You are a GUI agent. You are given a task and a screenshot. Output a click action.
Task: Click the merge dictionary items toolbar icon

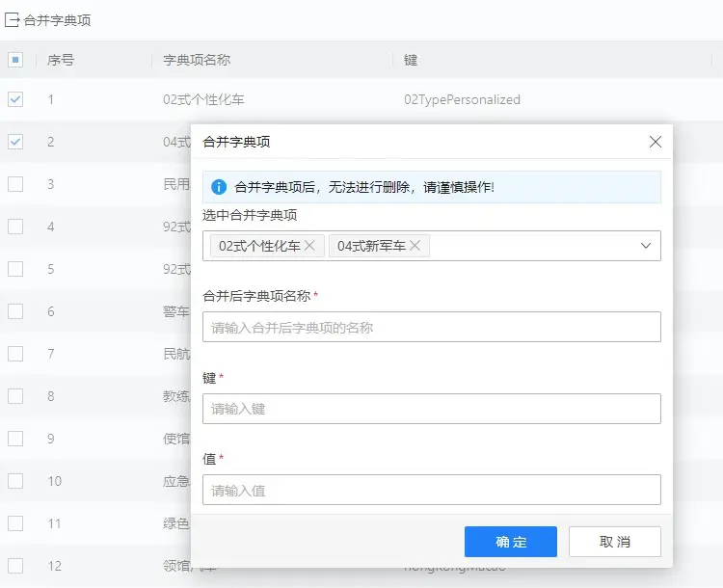tap(13, 20)
